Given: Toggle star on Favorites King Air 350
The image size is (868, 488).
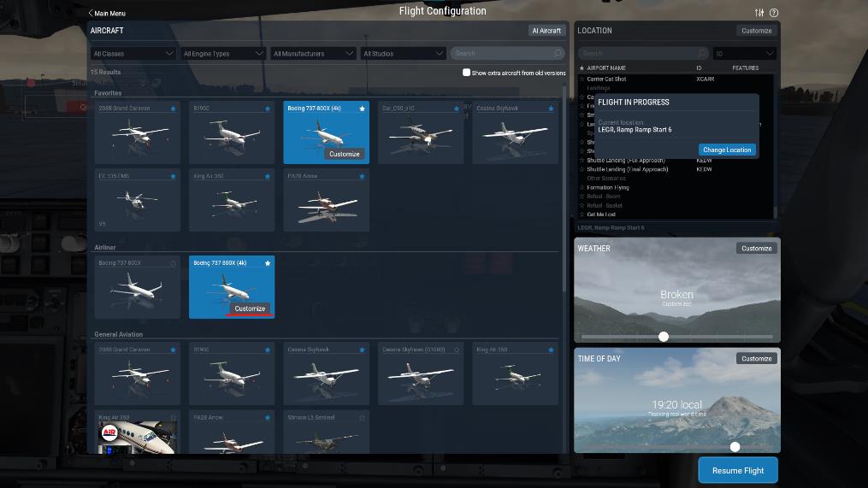Looking at the screenshot, I should click(268, 176).
